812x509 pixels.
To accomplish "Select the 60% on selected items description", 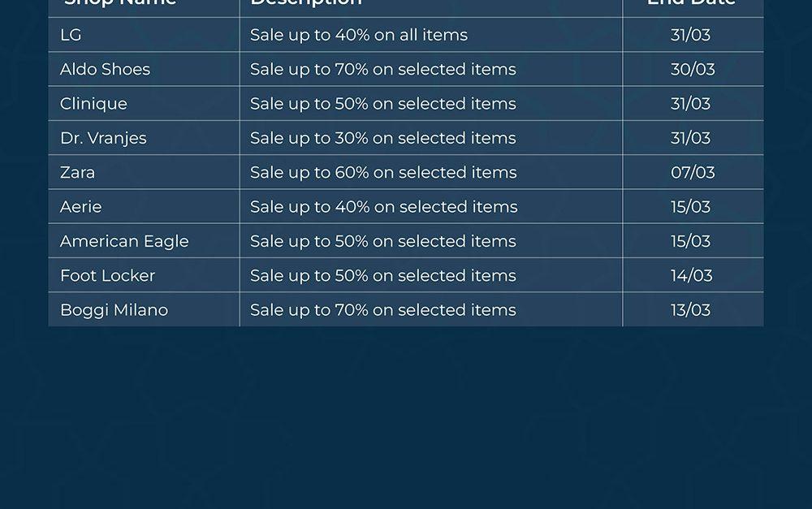I will click(383, 172).
